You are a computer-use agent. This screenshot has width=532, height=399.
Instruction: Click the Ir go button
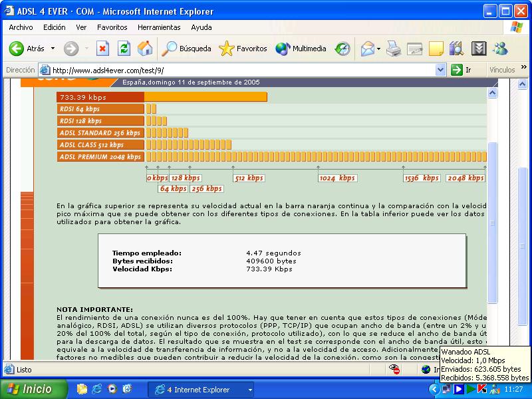461,70
